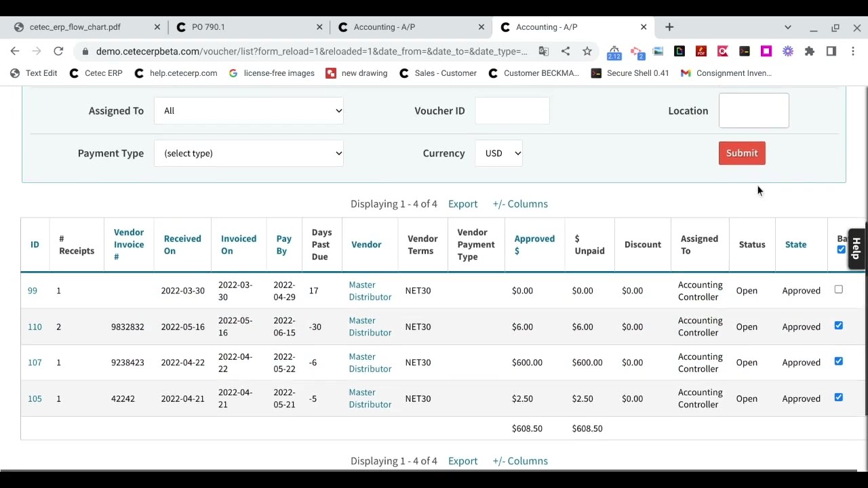This screenshot has height=488, width=868.
Task: Open the help.cetecerp.com bookmark
Action: tap(176, 73)
